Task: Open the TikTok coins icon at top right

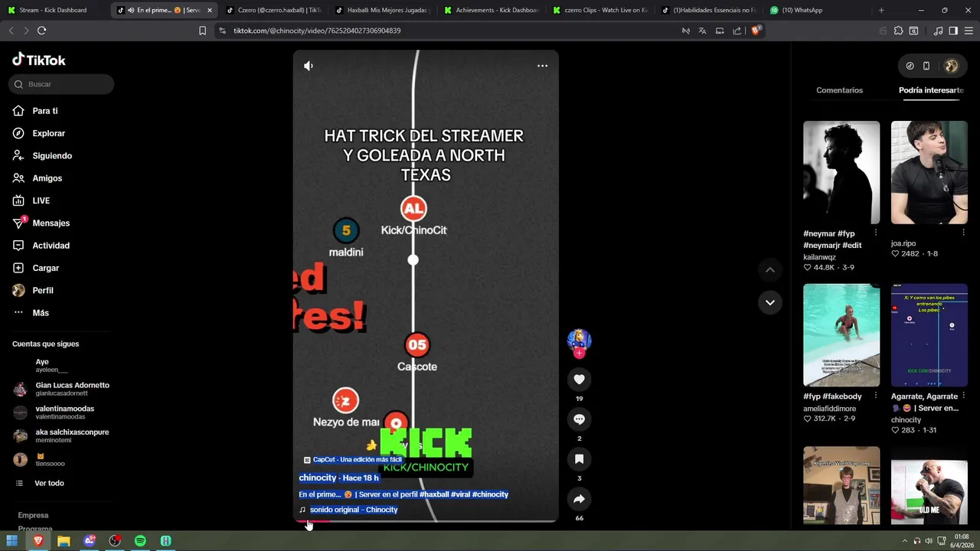Action: (x=910, y=66)
